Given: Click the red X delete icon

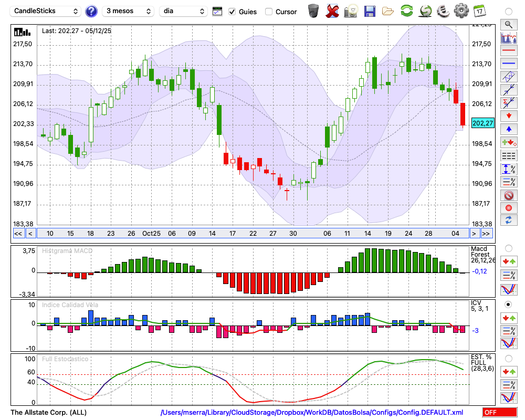Looking at the screenshot, I should (332, 11).
